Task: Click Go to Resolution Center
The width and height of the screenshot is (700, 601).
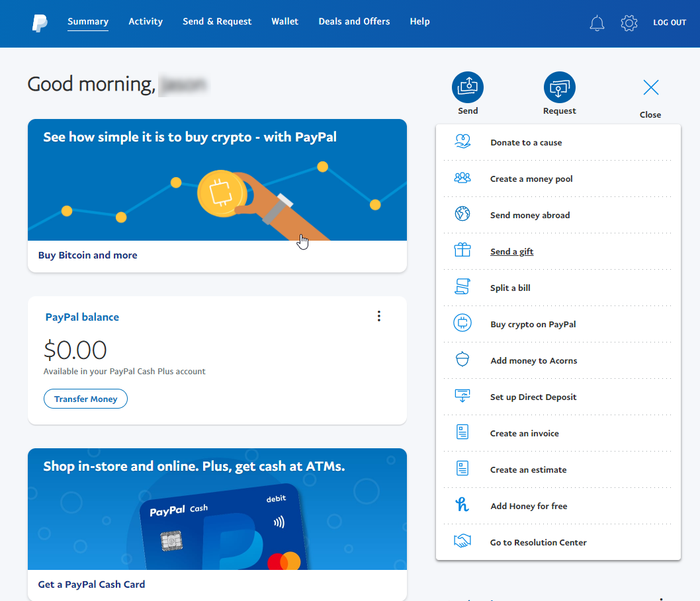Action: pyautogui.click(x=538, y=542)
